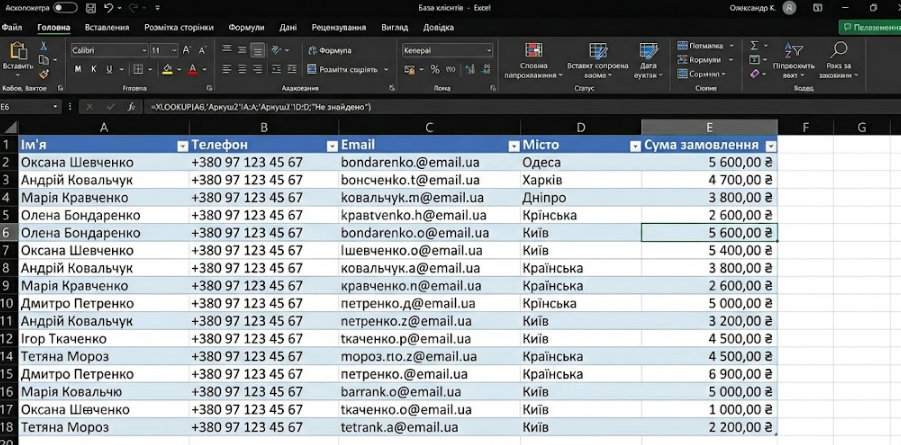Click the Increase Indent icon

tap(292, 70)
